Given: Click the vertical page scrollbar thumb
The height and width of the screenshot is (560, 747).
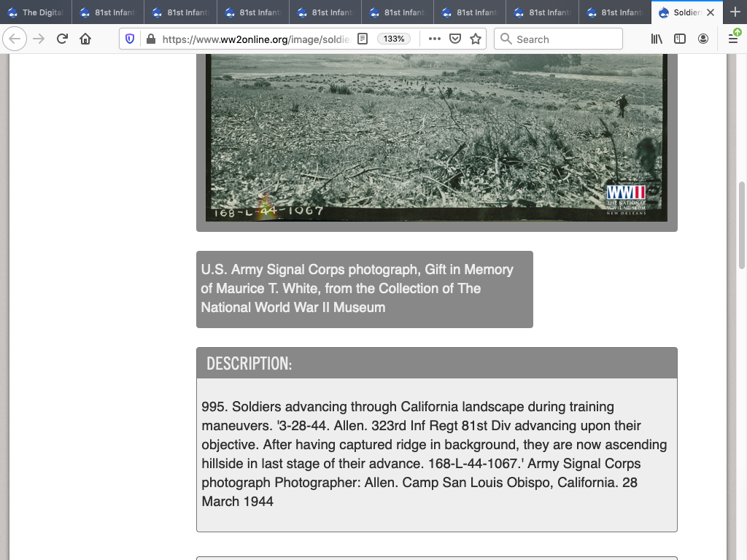Looking at the screenshot, I should [x=742, y=225].
